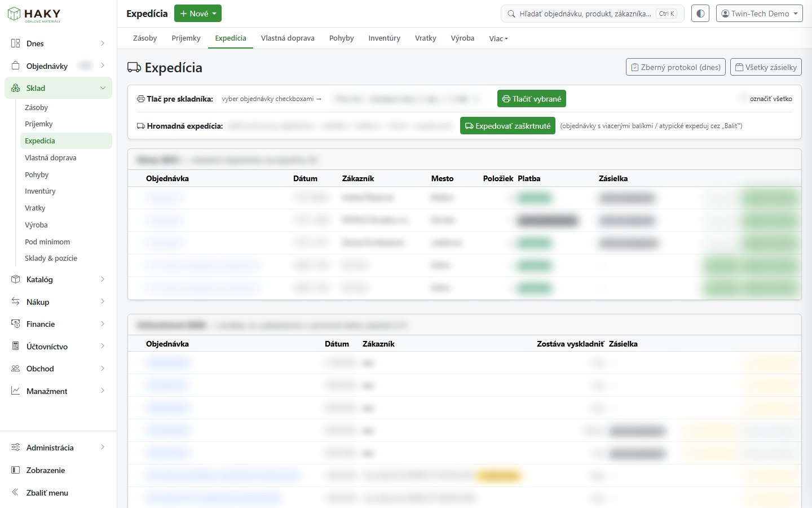Select the Účtovníctvo calculator icon
This screenshot has height=508, width=812.
(16, 346)
